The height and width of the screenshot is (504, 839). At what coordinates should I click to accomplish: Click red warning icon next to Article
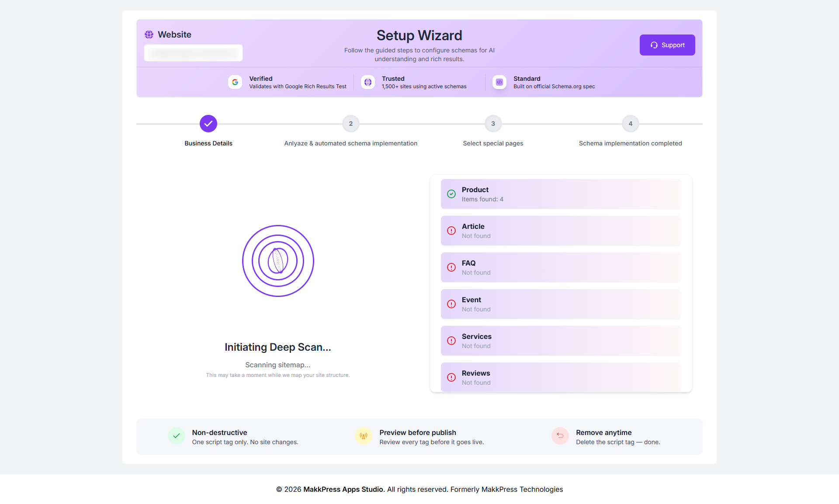451,231
